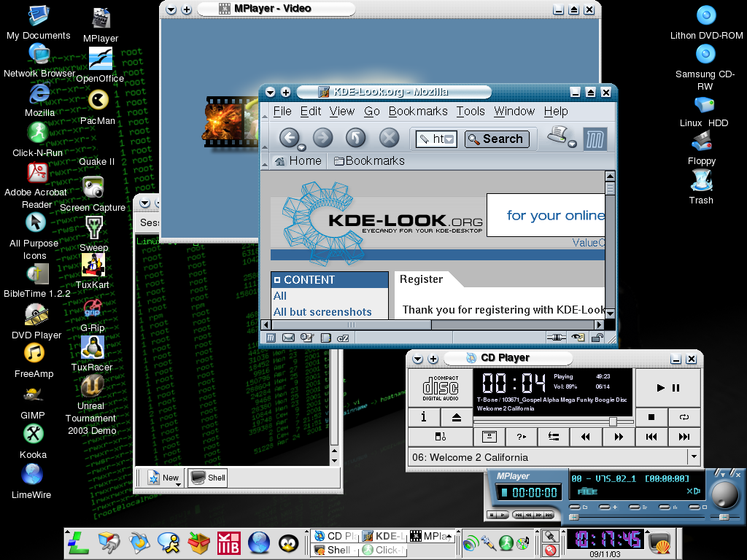
Task: Follow 'All but screenshots' link
Action: click(322, 312)
